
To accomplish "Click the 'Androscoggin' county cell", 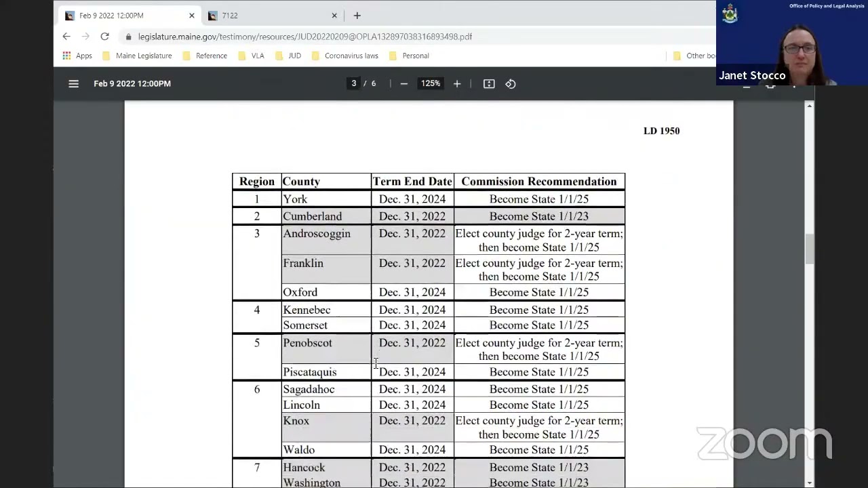I will 326,241.
